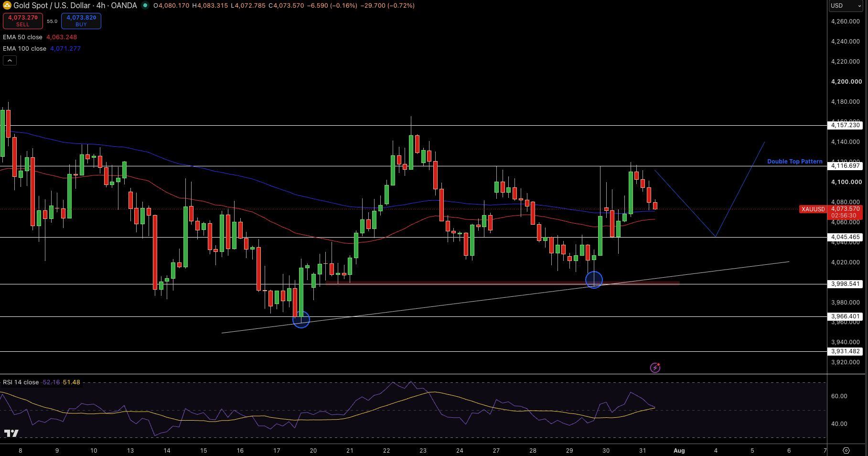
Task: Click the EMA 100 value 4,071.277
Action: 65,49
